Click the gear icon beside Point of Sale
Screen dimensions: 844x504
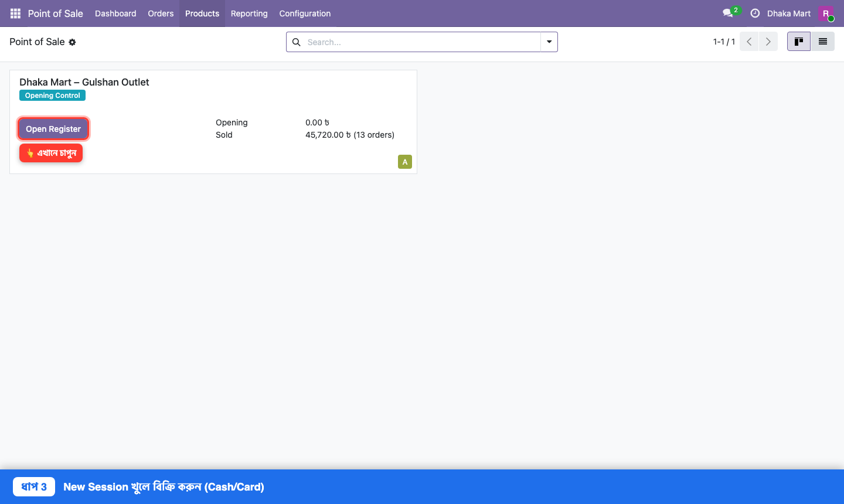point(72,42)
